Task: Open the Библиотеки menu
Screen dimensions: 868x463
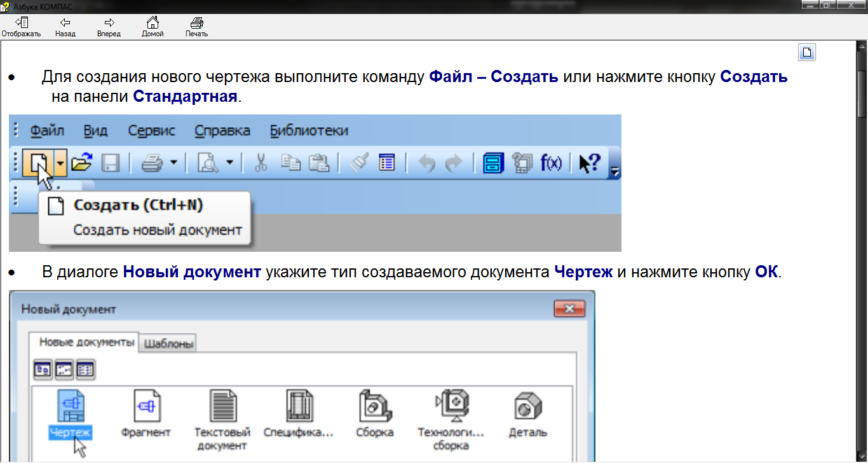Action: pos(309,131)
